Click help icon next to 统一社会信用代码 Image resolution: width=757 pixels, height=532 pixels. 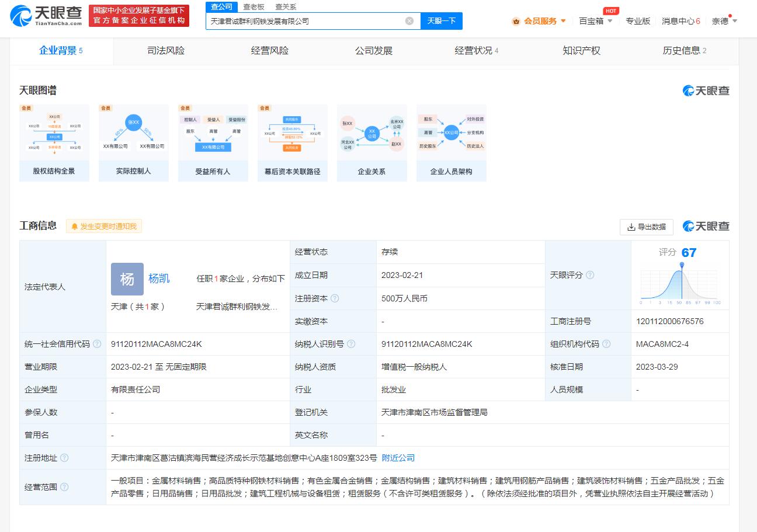tap(97, 344)
